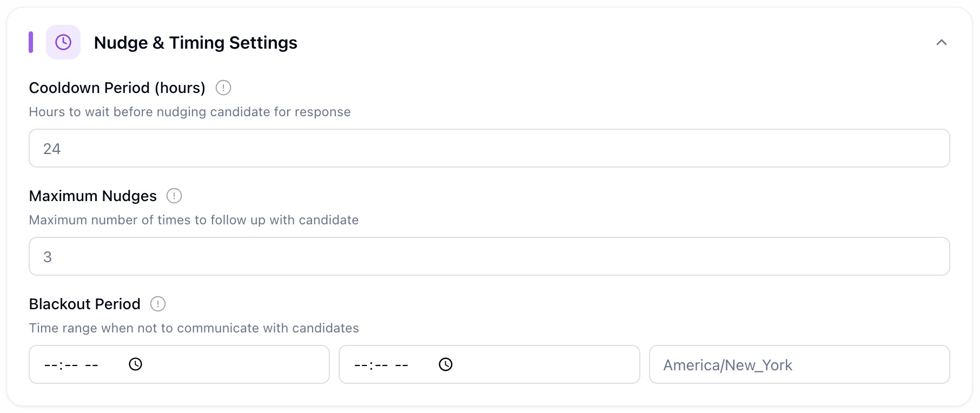Click the info icon next to Maximum Nudges
Viewport: 980px width, 413px height.
174,196
